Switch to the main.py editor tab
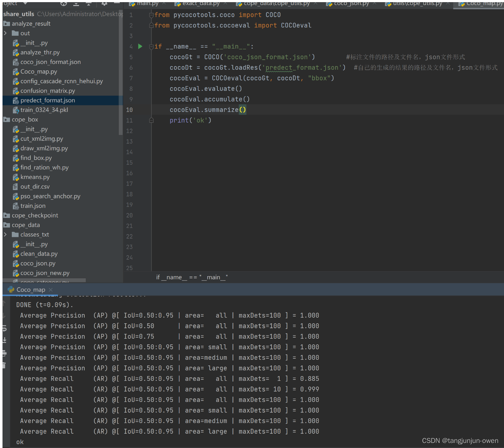504x448 pixels. click(x=148, y=4)
